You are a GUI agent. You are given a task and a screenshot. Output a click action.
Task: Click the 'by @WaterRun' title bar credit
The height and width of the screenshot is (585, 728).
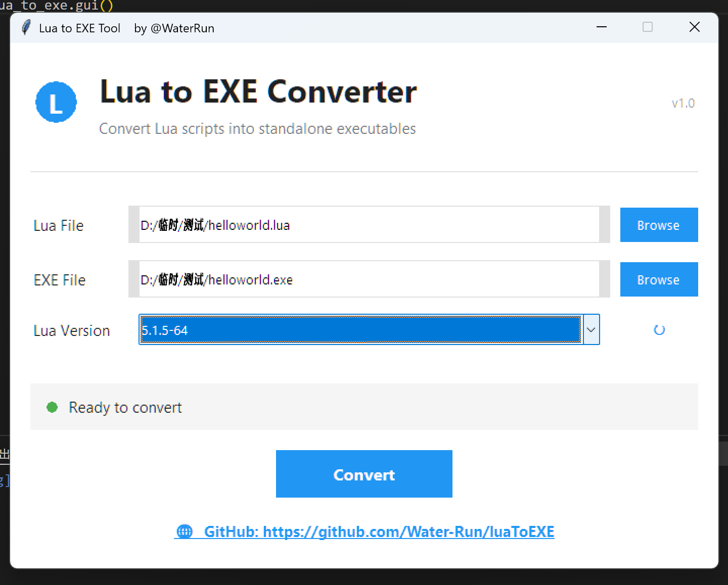pyautogui.click(x=174, y=28)
